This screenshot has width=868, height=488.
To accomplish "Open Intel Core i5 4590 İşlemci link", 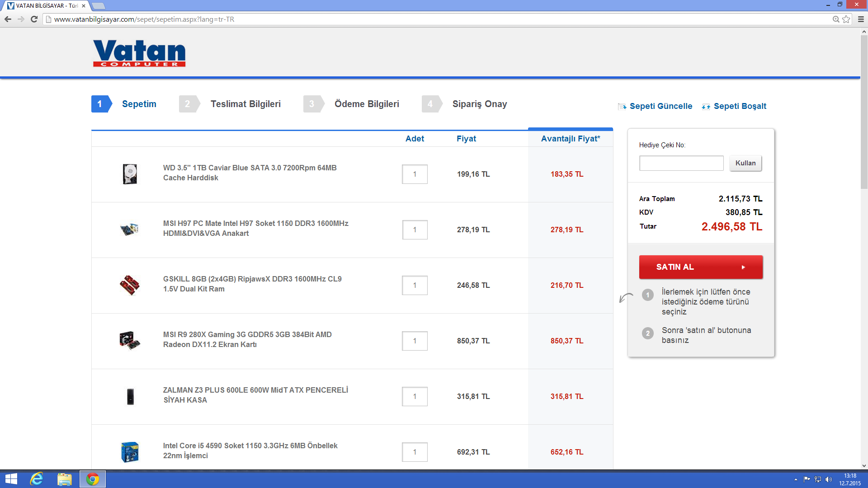I will [250, 450].
